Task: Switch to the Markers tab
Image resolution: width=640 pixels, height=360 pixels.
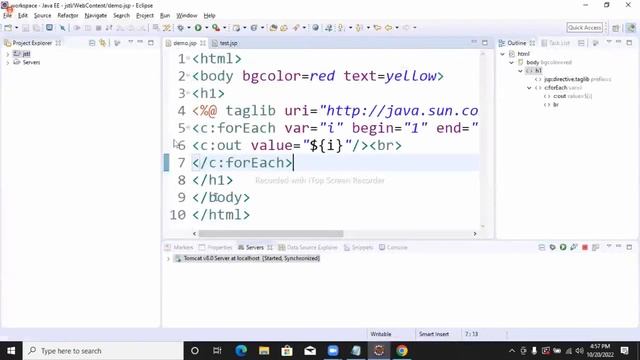Action: click(179, 247)
